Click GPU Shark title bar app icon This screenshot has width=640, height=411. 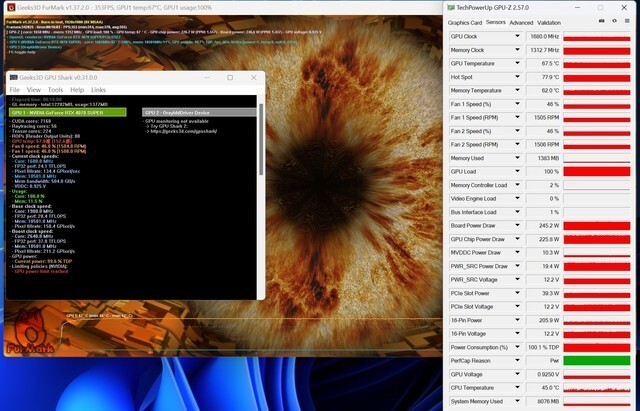tap(13, 78)
